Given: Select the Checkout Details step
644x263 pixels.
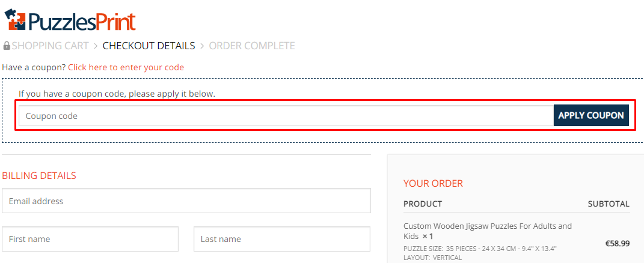Looking at the screenshot, I should click(x=149, y=46).
